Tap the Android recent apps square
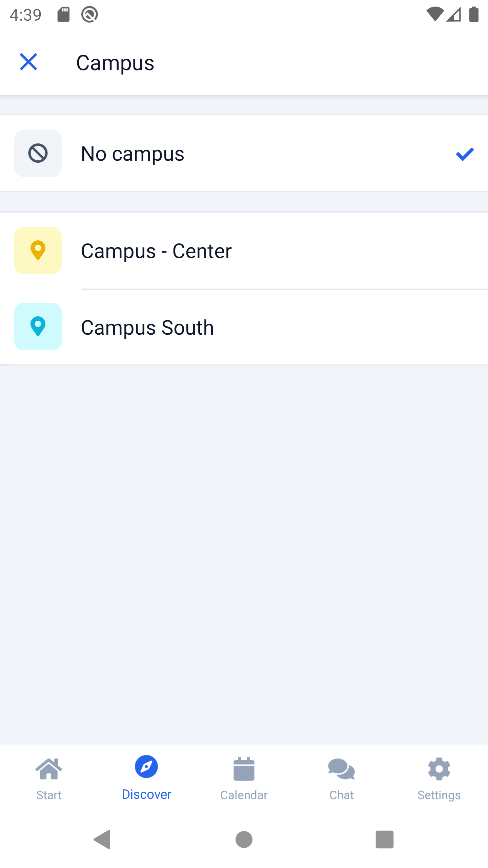The image size is (488, 868). pos(385,840)
